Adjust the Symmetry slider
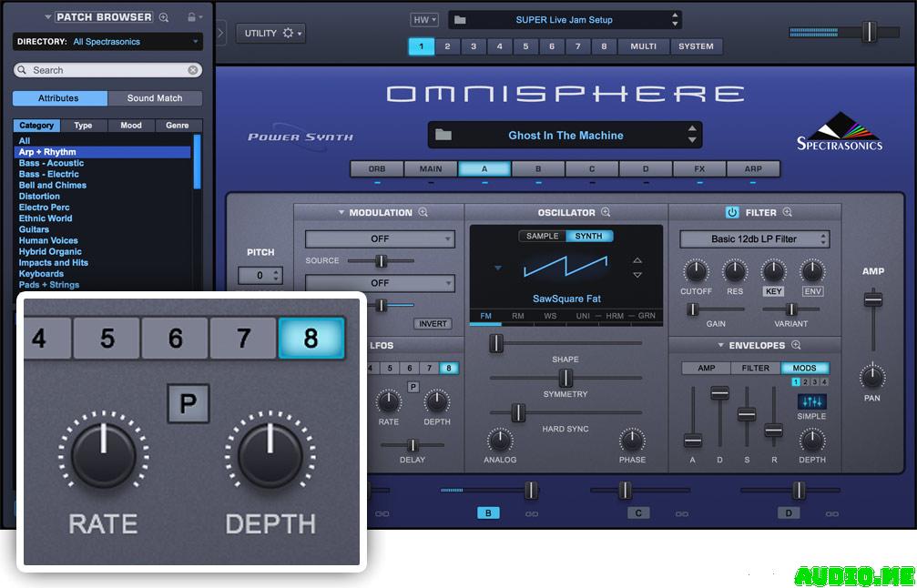Screen dimensions: 917x588 pyautogui.click(x=565, y=378)
